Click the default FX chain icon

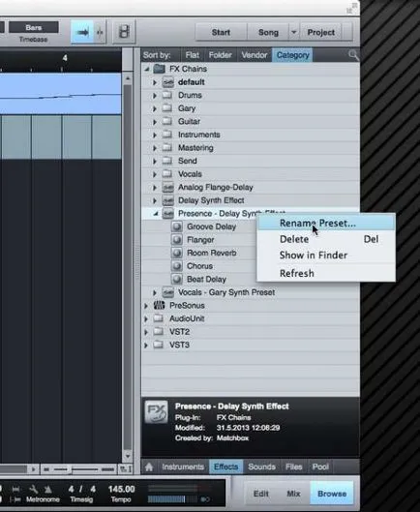pos(167,82)
